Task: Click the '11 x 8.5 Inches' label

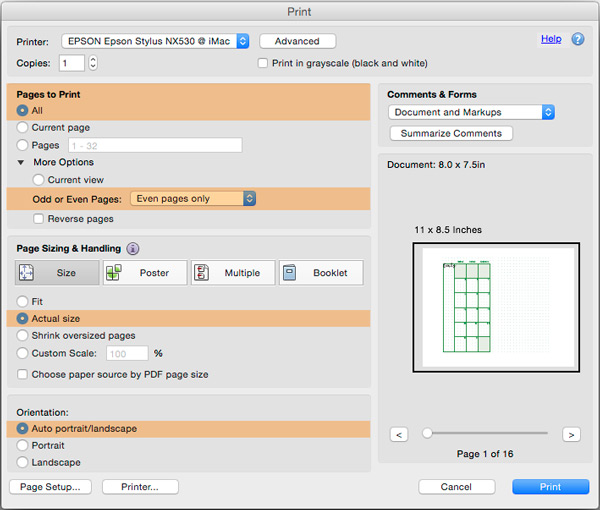Action: point(448,230)
